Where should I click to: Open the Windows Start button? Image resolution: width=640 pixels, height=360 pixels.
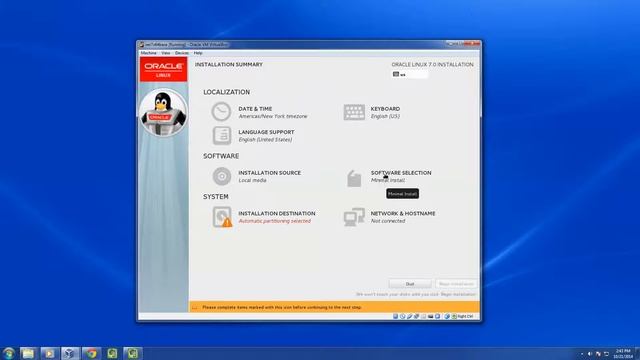click(x=8, y=353)
